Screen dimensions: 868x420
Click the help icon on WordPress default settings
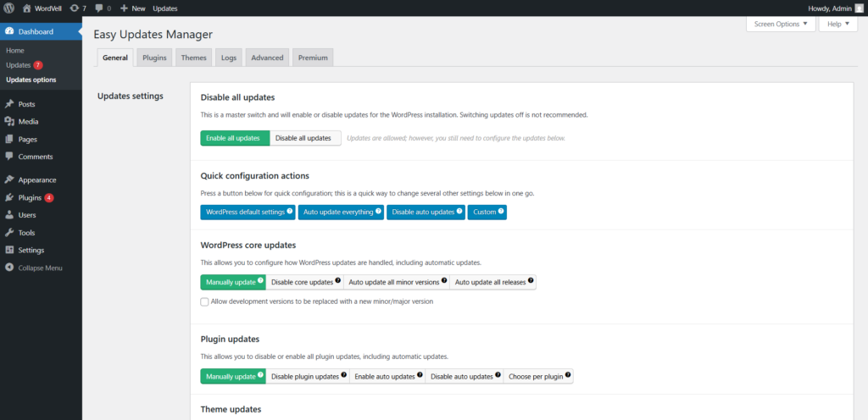click(x=290, y=211)
